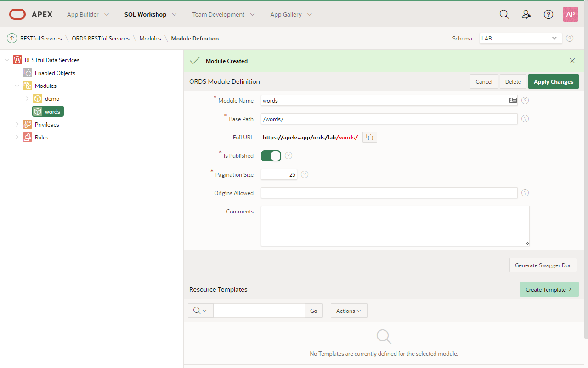This screenshot has width=588, height=368.
Task: Focus the Comments text area
Action: pos(395,226)
